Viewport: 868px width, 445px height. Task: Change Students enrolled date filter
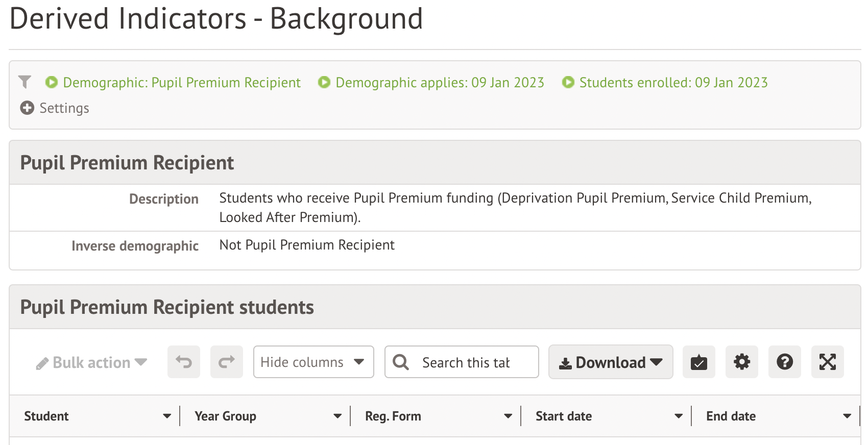[673, 82]
